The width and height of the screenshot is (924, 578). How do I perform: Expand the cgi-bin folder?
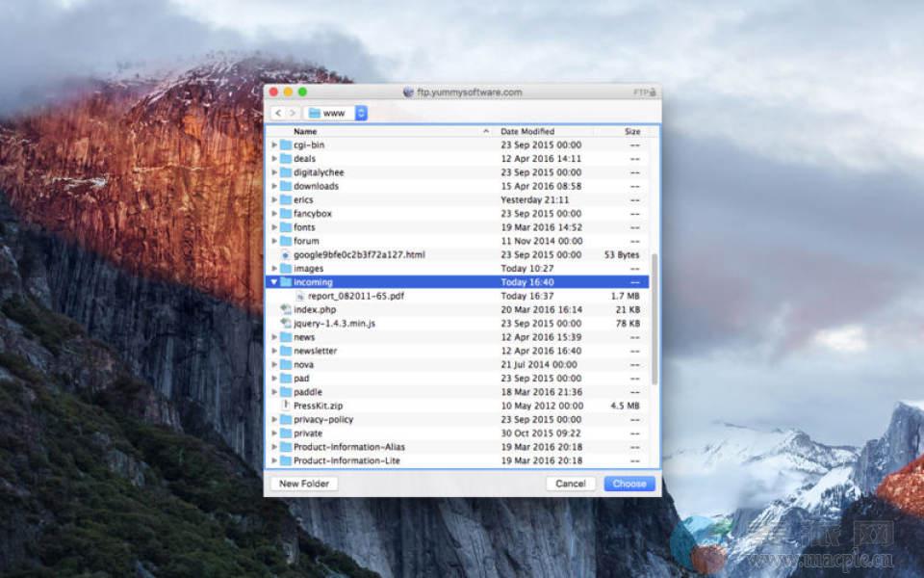(274, 144)
